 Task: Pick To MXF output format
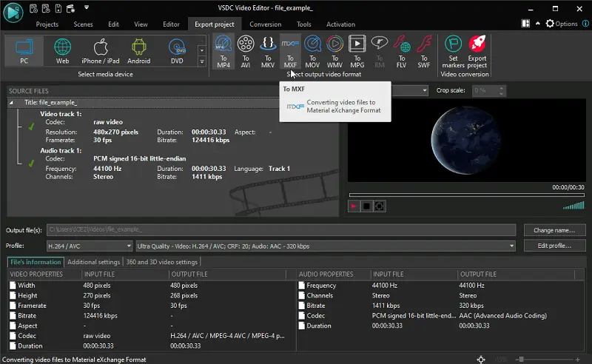pyautogui.click(x=290, y=51)
